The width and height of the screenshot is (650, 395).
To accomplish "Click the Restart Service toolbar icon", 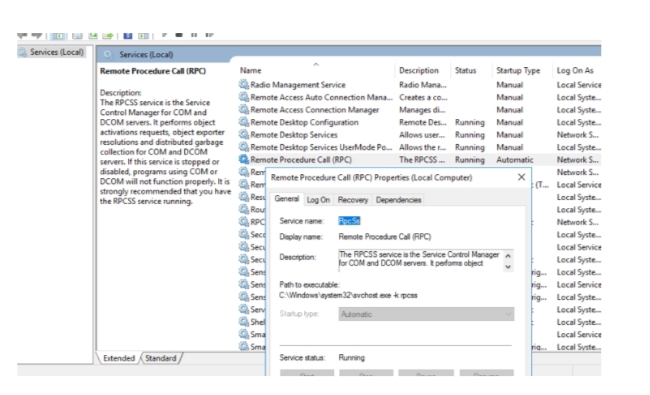I will point(209,35).
